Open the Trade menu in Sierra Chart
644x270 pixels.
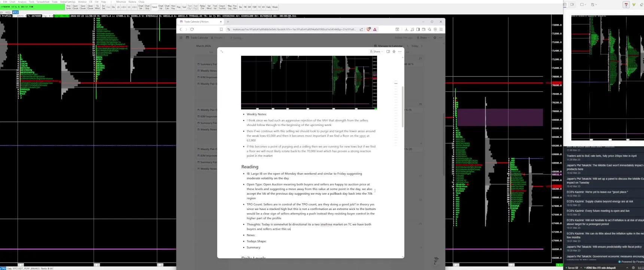pyautogui.click(x=55, y=2)
